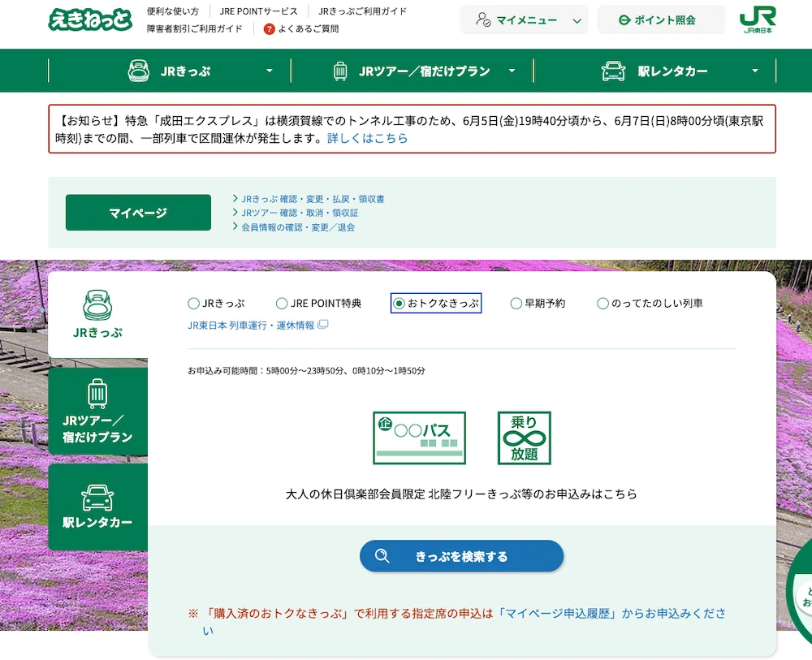Open JR東日本 列車運行・運休情報 link
Image resolution: width=812 pixels, height=660 pixels.
251,325
